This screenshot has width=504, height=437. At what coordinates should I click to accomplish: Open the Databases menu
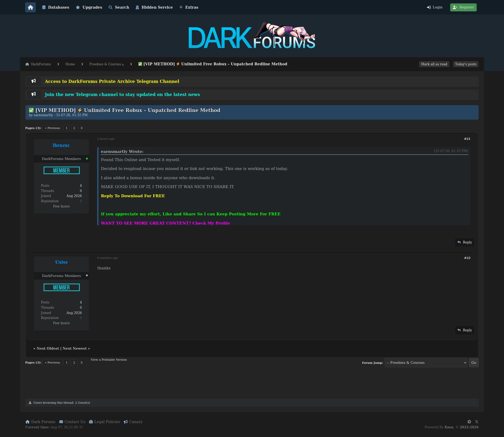tap(56, 7)
